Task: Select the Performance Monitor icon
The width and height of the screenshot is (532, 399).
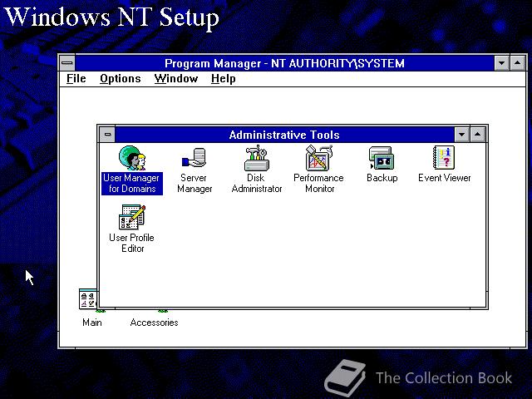Action: coord(319,158)
